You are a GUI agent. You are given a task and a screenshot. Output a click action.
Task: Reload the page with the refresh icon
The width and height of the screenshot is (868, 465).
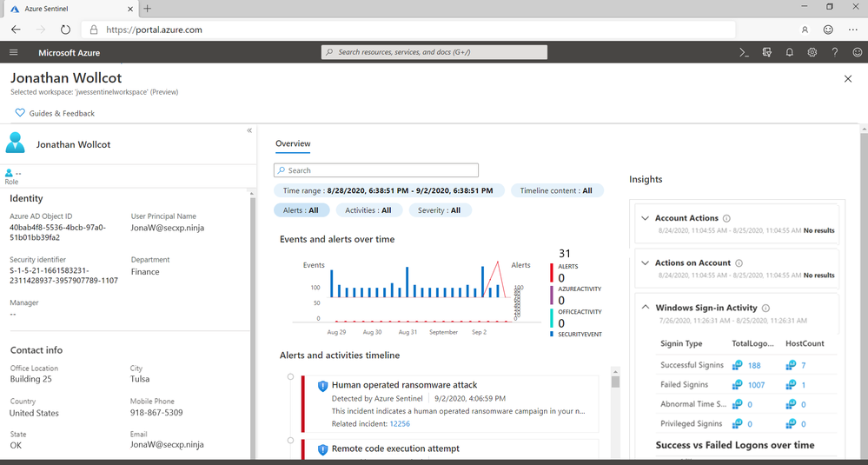(65, 30)
